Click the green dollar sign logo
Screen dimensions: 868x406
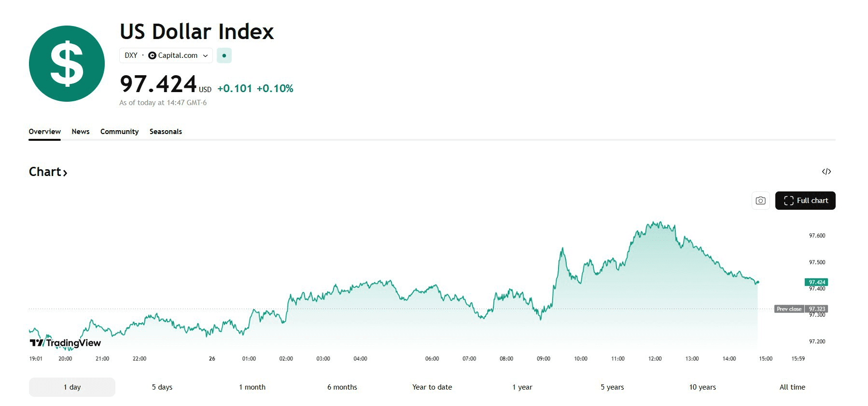click(x=67, y=64)
